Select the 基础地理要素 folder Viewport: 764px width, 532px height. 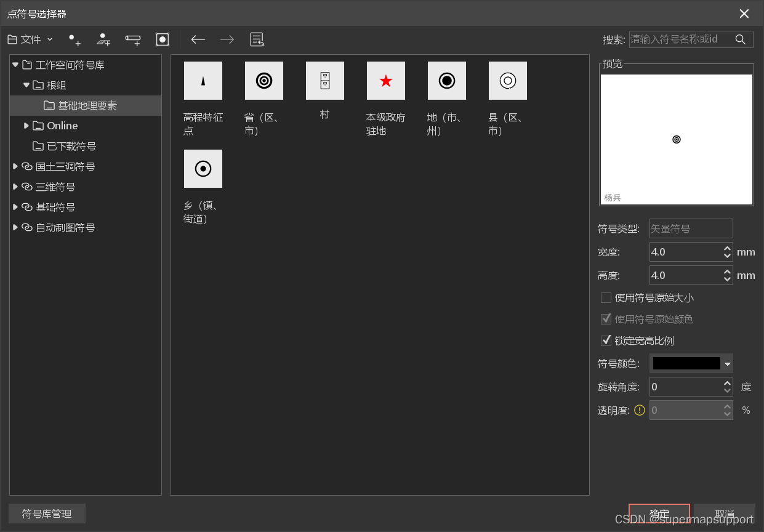[86, 105]
